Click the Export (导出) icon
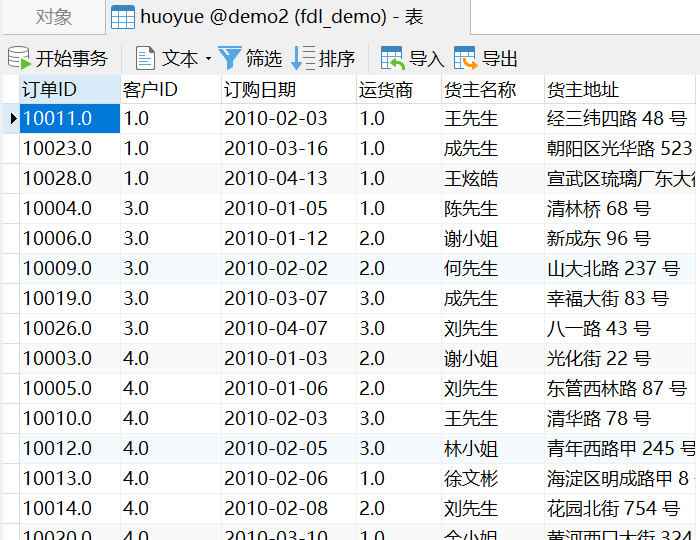 (x=466, y=58)
